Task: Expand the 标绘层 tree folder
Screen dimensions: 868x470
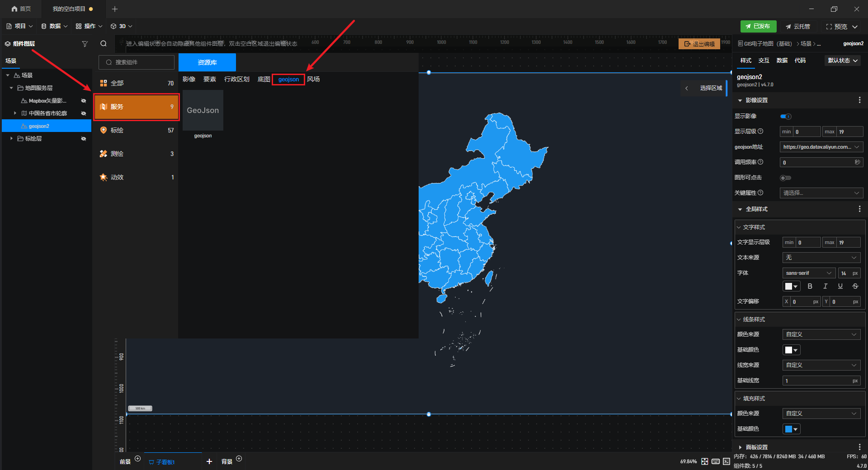Action: pyautogui.click(x=11, y=139)
